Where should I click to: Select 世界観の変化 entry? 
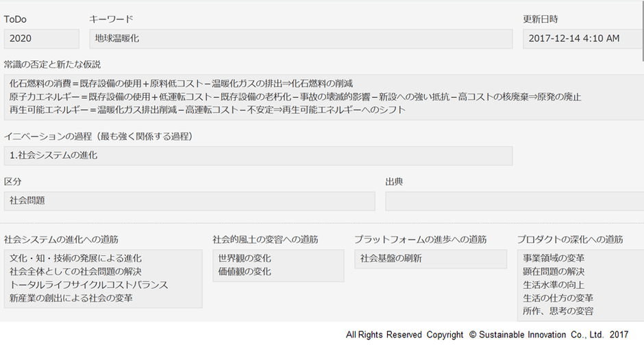click(245, 259)
